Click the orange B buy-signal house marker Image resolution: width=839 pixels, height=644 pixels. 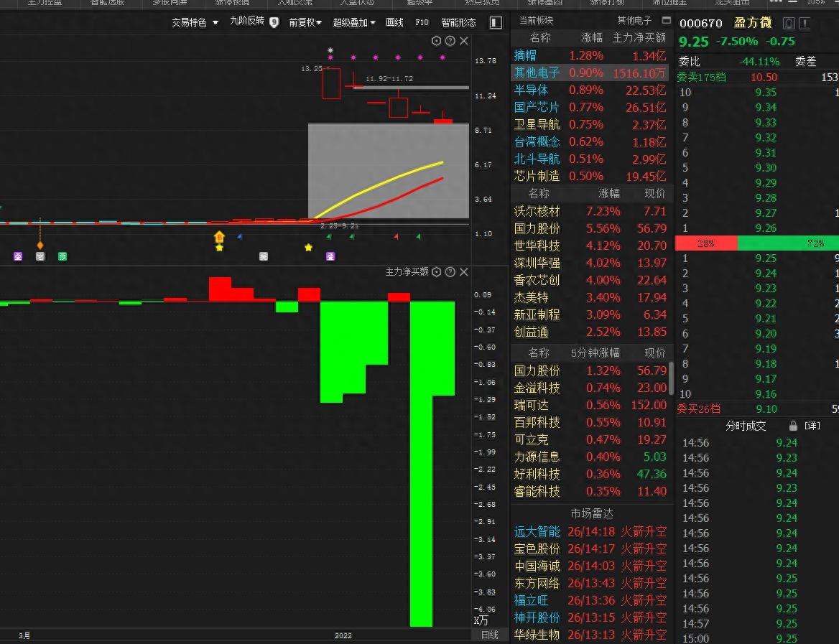click(x=219, y=236)
